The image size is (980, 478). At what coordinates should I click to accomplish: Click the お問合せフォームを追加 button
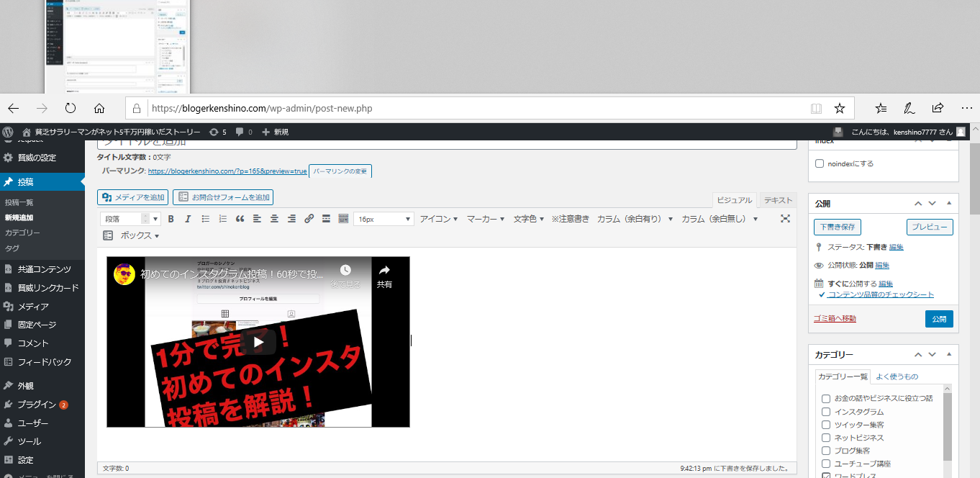pos(223,197)
